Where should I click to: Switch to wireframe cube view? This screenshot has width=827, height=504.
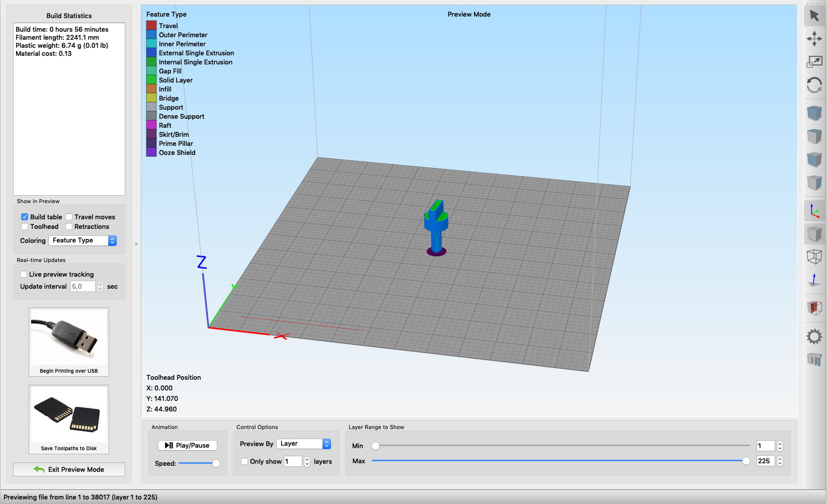[814, 257]
